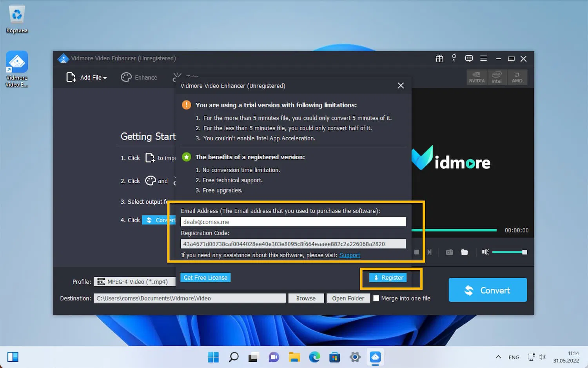Open the Support link

pos(350,255)
